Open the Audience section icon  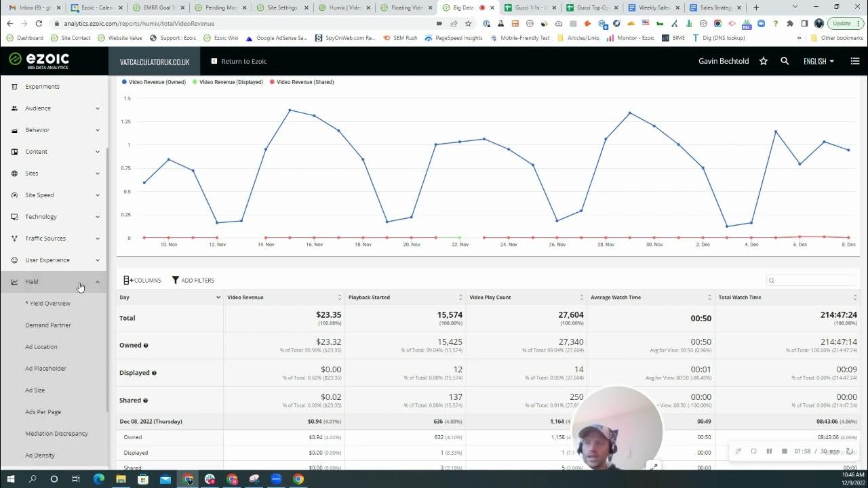(15, 108)
